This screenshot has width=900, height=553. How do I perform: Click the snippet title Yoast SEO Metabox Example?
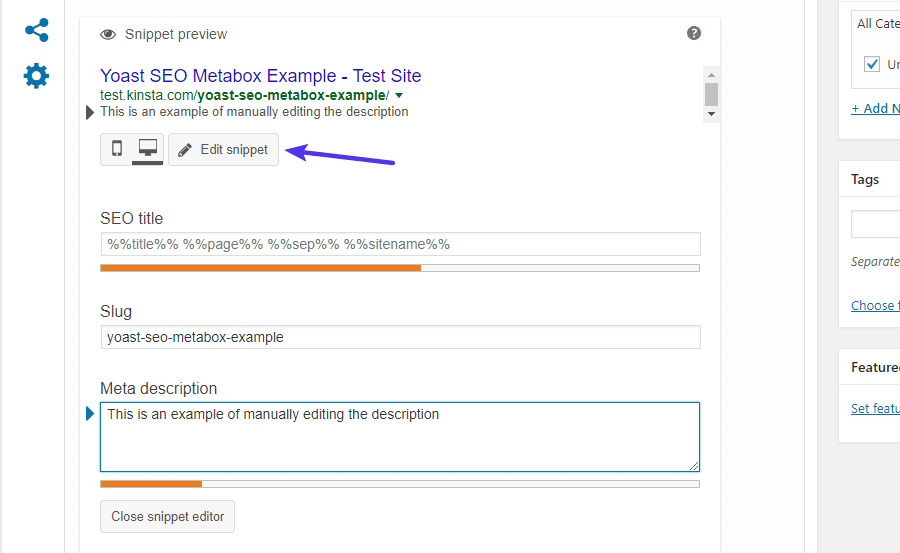point(261,76)
